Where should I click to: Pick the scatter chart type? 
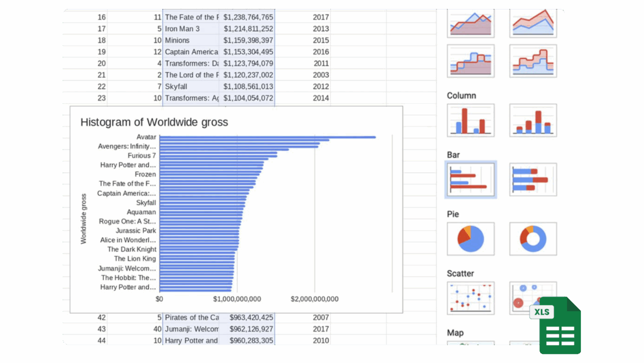[470, 298]
